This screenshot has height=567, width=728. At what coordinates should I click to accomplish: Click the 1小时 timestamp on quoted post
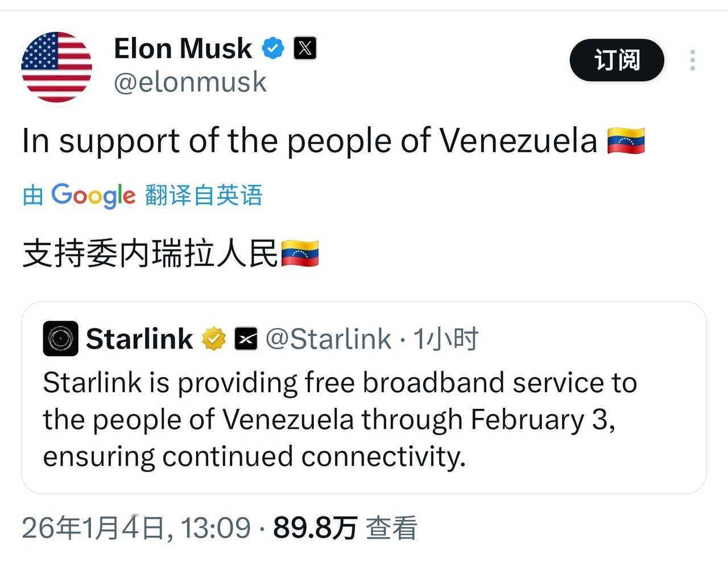point(445,340)
